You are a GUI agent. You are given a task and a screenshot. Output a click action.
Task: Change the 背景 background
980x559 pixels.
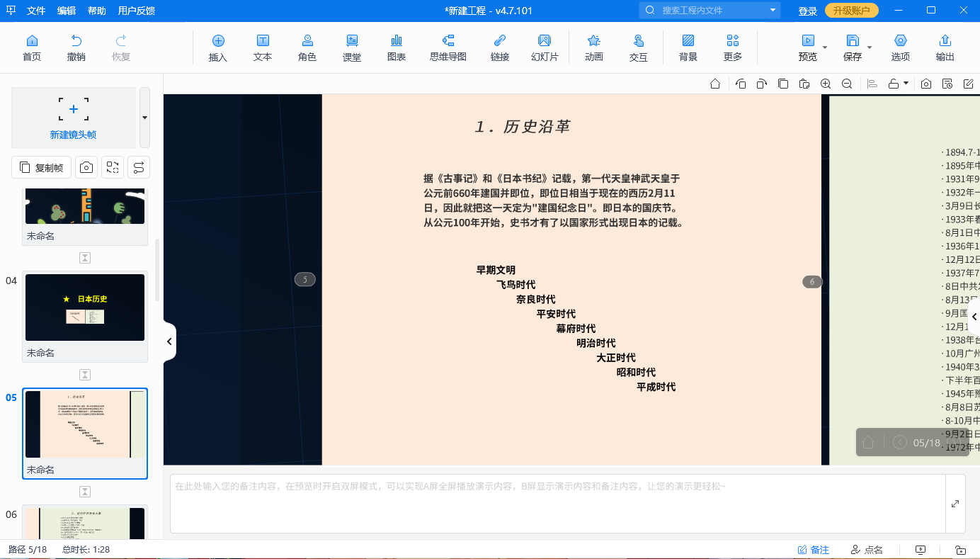(688, 47)
